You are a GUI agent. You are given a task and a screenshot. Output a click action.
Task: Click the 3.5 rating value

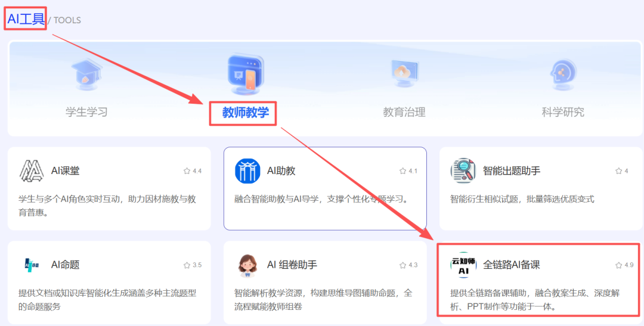click(197, 265)
